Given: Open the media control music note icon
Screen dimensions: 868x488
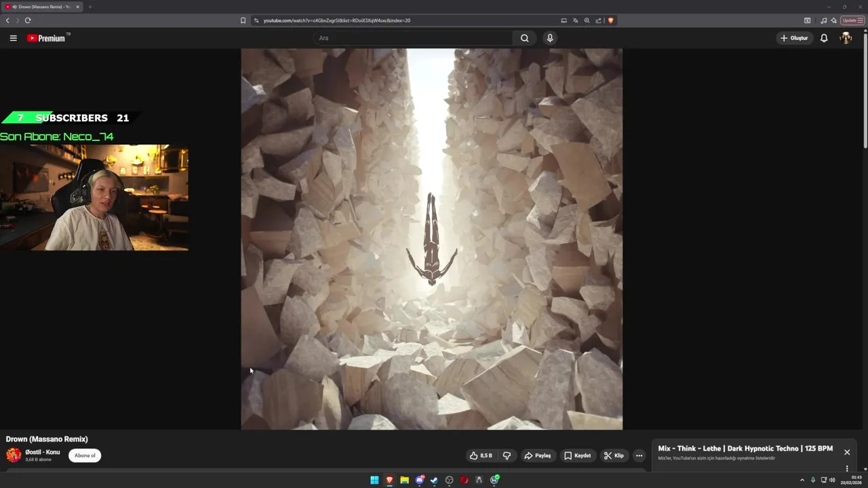Looking at the screenshot, I should point(823,20).
